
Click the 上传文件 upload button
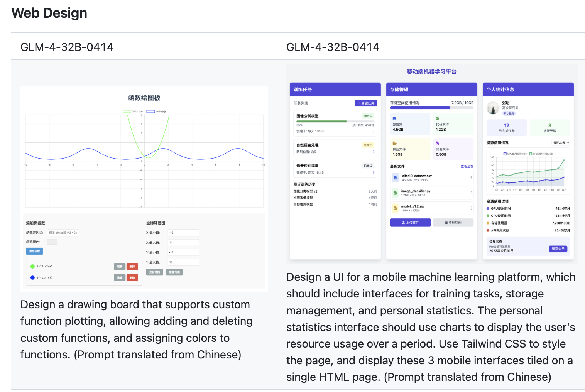[410, 223]
